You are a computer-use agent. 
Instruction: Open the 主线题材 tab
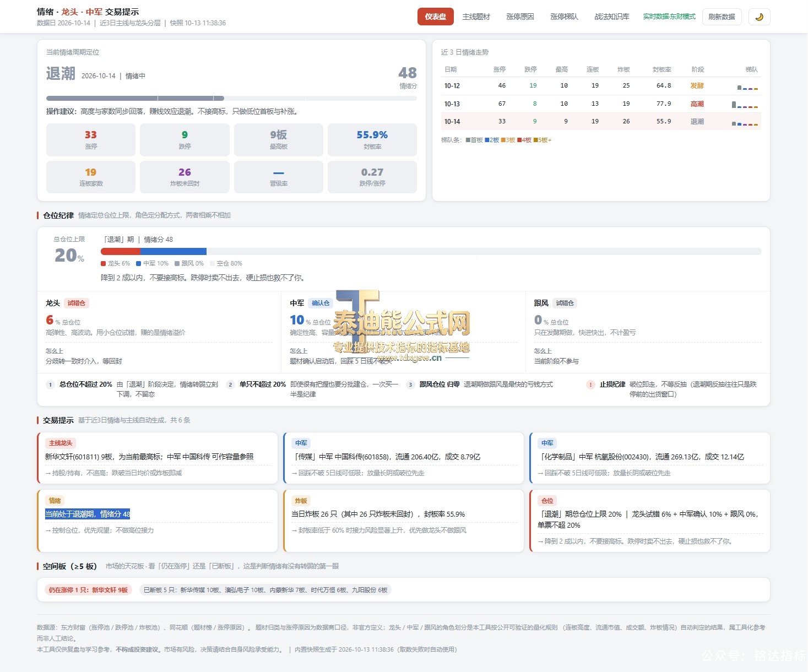tap(476, 17)
